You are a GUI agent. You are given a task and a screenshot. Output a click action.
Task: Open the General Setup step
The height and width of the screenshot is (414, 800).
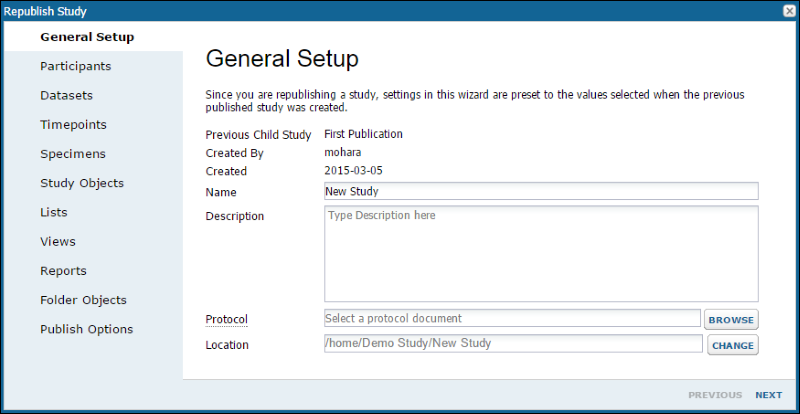click(87, 37)
